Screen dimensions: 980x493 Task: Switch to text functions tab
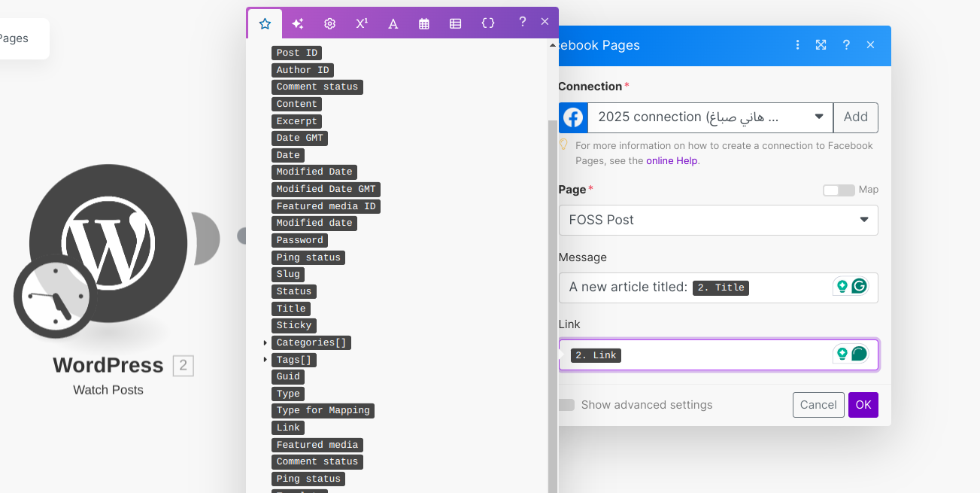point(393,23)
